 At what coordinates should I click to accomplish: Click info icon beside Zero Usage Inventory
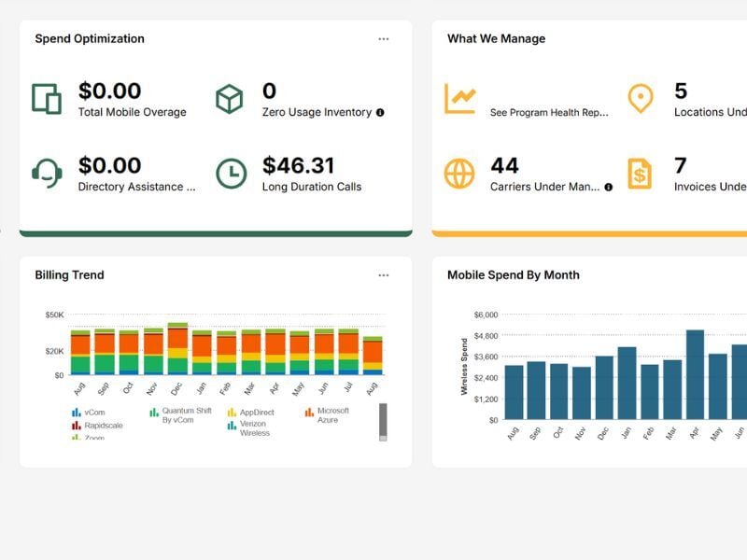click(x=380, y=113)
